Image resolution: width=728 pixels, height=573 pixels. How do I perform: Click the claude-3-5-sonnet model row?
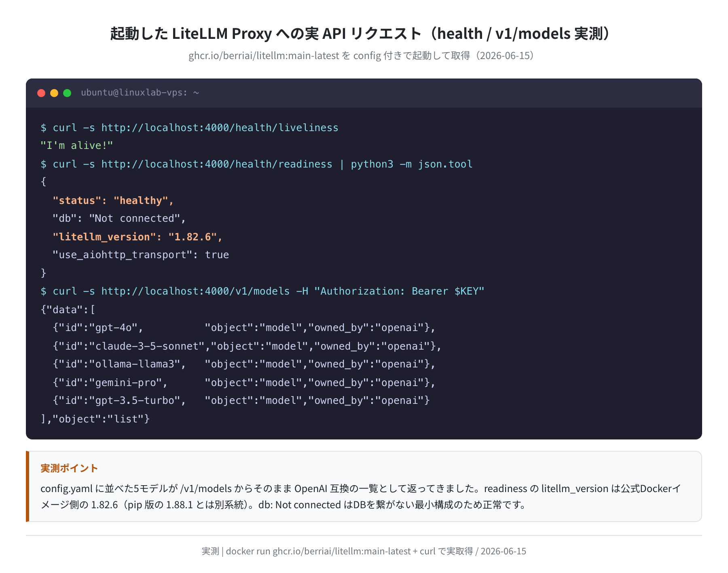(x=247, y=346)
